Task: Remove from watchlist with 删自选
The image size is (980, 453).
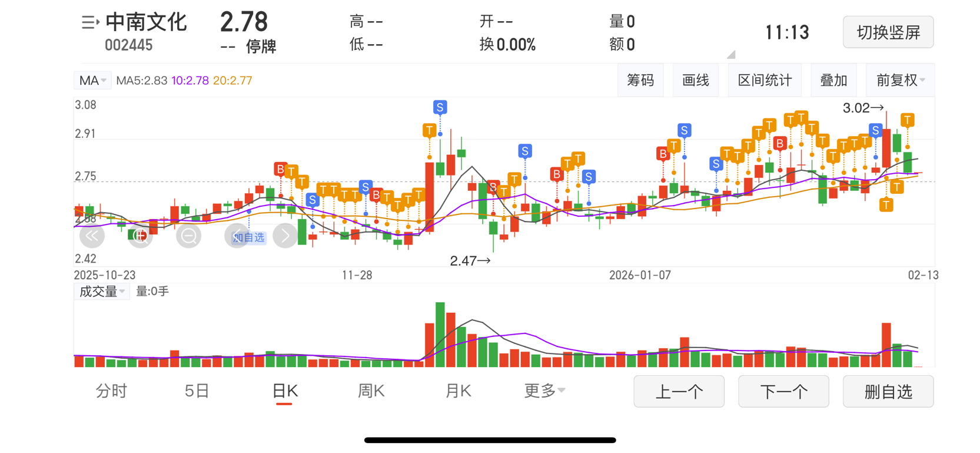Action: [888, 391]
